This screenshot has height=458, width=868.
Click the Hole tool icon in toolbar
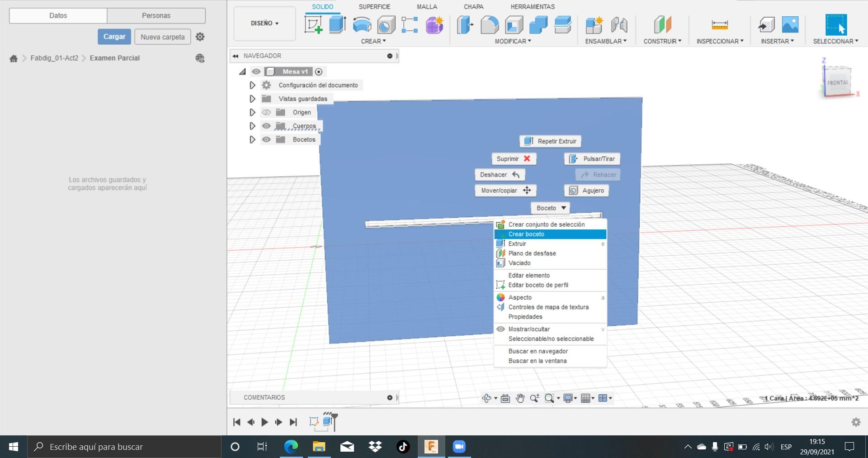tap(386, 24)
